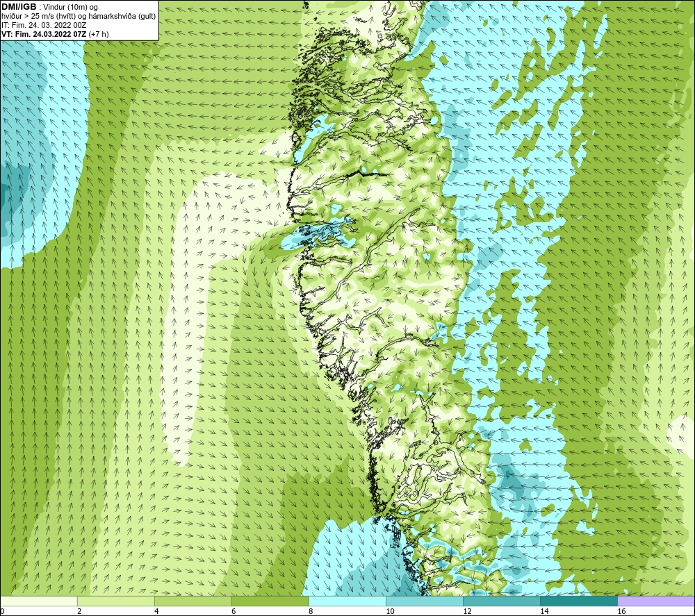The width and height of the screenshot is (695, 616).
Task: Click the "IT: Fim. 24. 03. 2022 00Z" line
Action: point(44,25)
